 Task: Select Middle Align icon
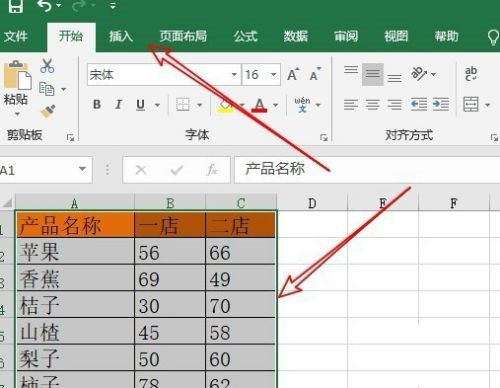pos(373,74)
